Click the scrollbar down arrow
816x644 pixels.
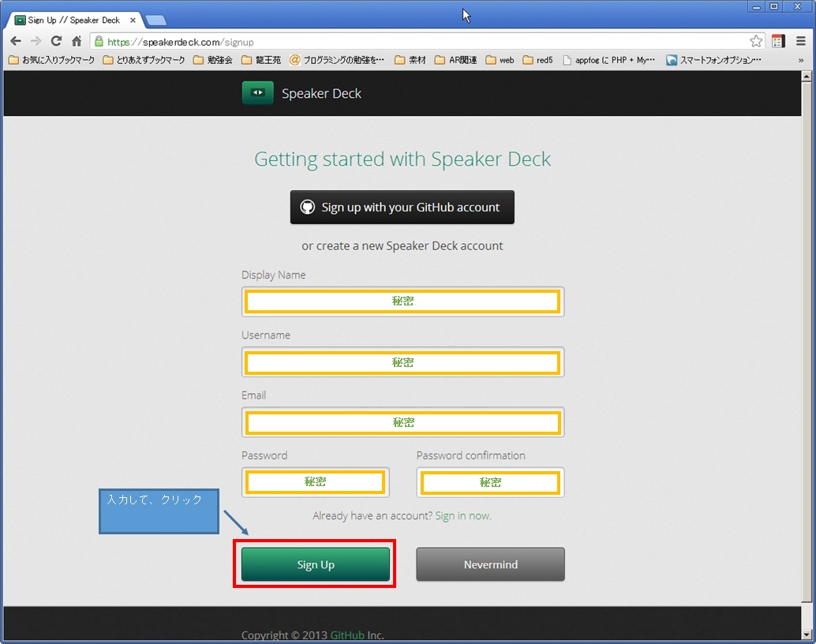point(807,635)
